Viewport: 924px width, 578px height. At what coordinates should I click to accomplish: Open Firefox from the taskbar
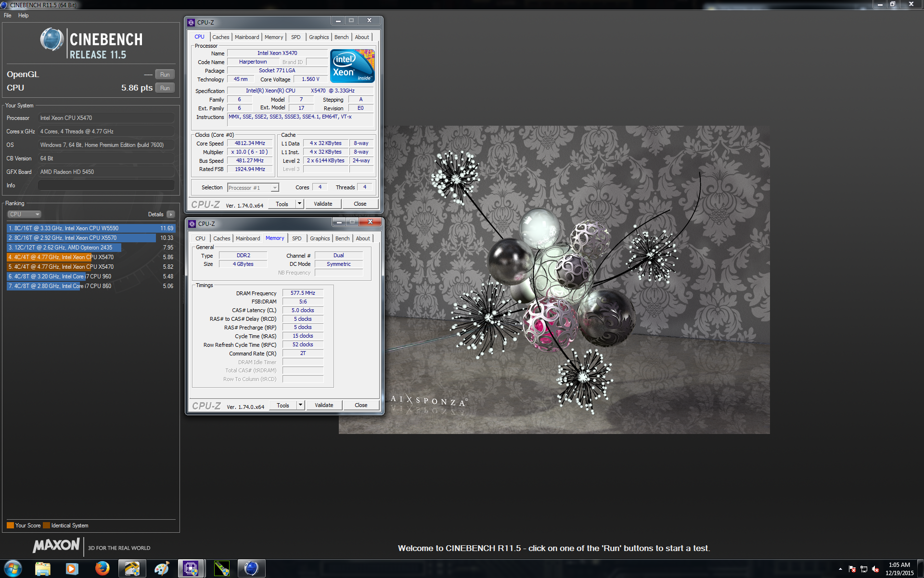tap(102, 568)
